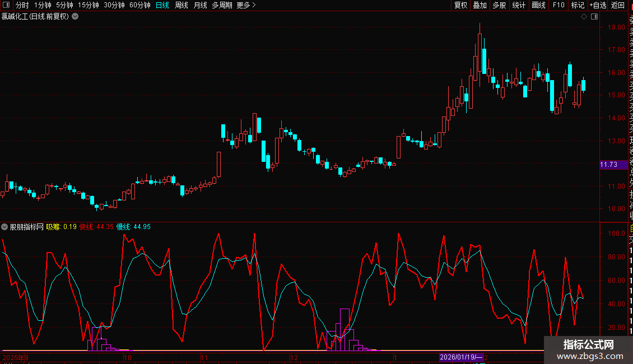Click the 18.00 price axis label
Screen dimensions: 633x364
(x=616, y=27)
